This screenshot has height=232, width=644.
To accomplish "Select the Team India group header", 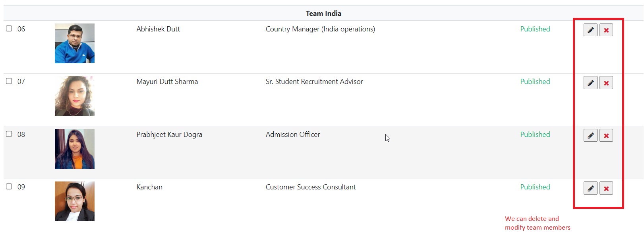I will pyautogui.click(x=323, y=14).
